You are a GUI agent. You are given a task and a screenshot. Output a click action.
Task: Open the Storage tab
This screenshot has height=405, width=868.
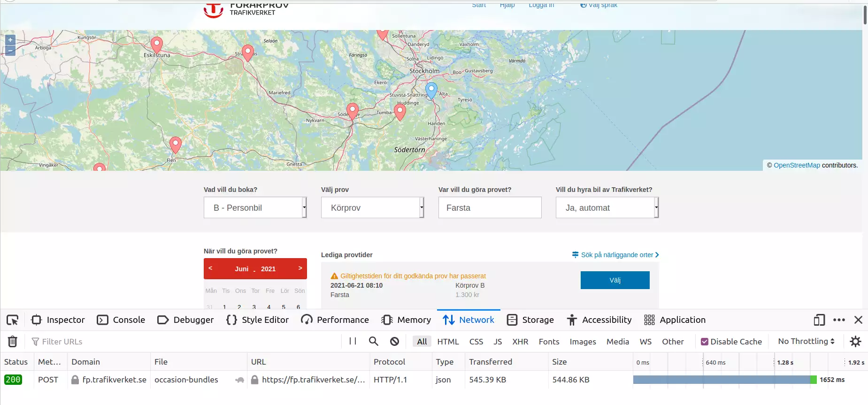530,320
